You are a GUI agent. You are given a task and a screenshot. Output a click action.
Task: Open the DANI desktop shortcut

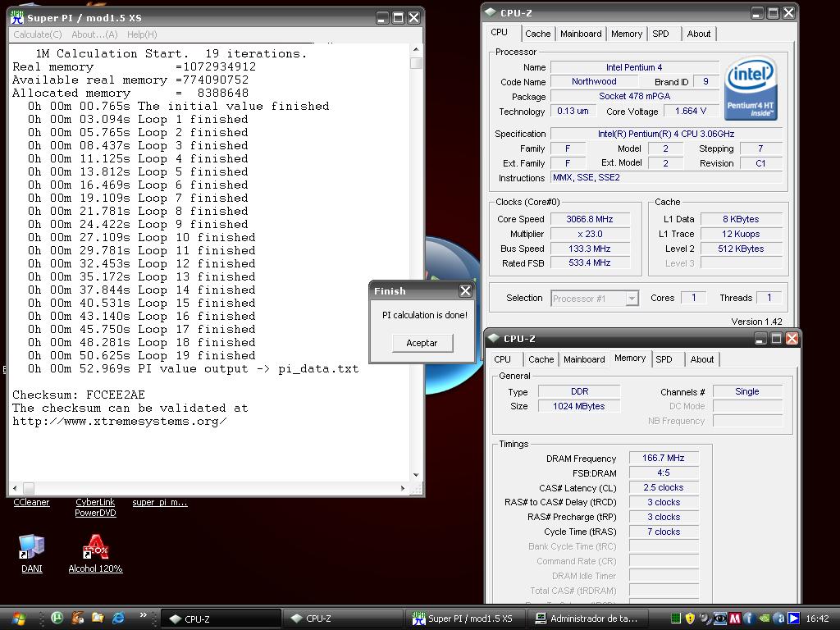click(32, 554)
